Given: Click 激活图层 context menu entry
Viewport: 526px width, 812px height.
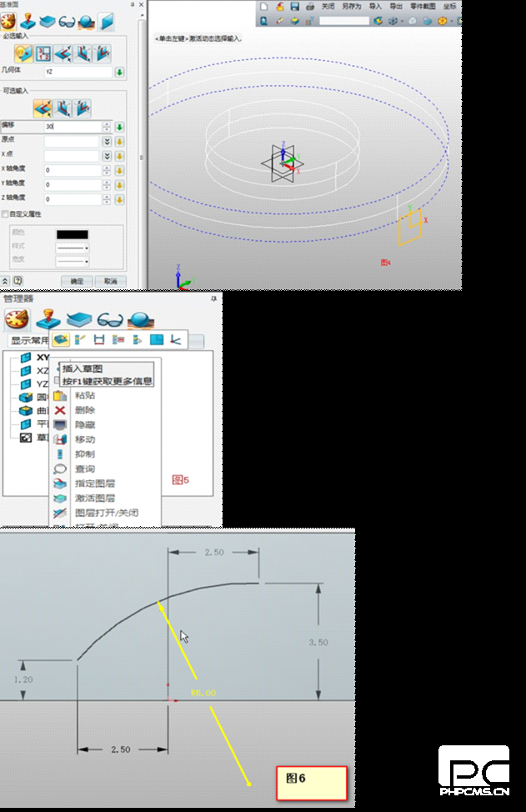Looking at the screenshot, I should pyautogui.click(x=94, y=498).
